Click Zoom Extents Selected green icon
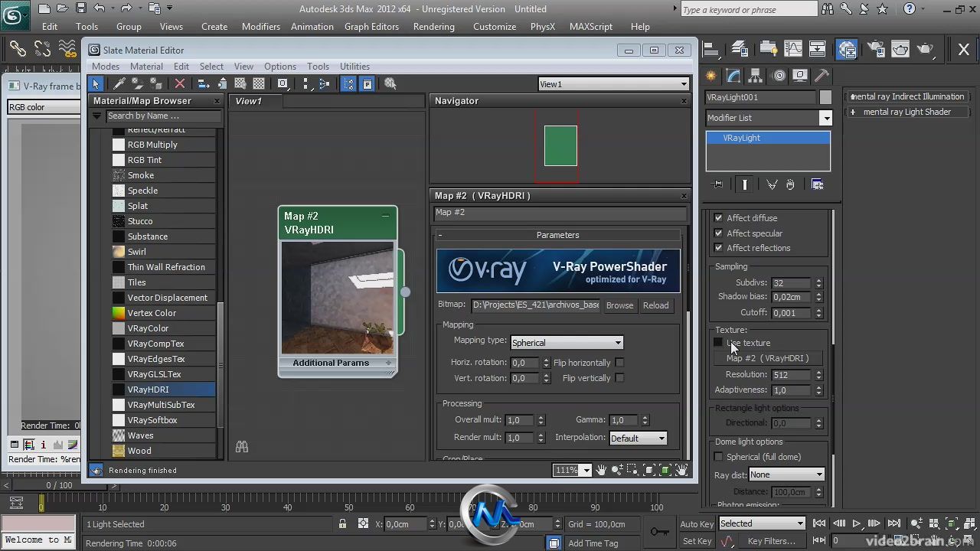 tap(665, 470)
